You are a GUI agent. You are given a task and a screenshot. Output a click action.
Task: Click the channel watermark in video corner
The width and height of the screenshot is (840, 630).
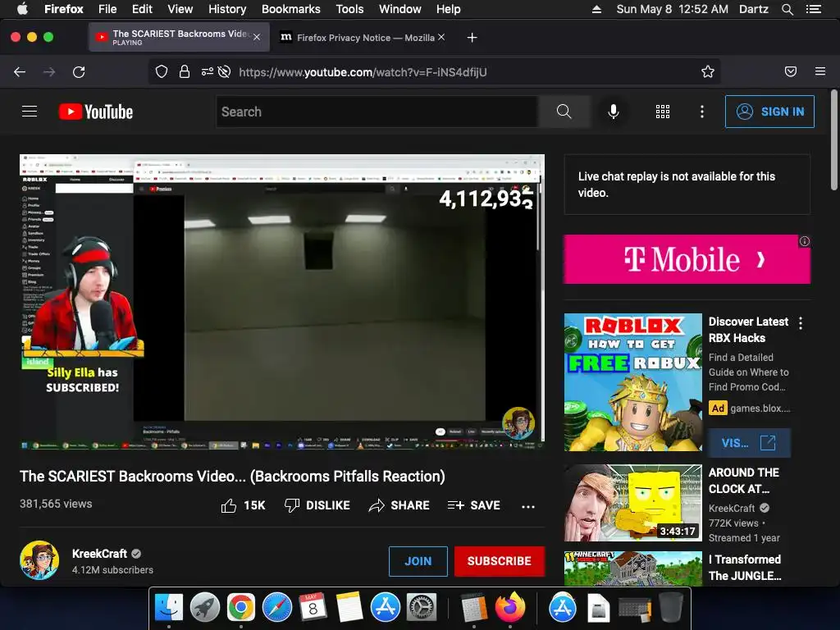click(x=518, y=422)
